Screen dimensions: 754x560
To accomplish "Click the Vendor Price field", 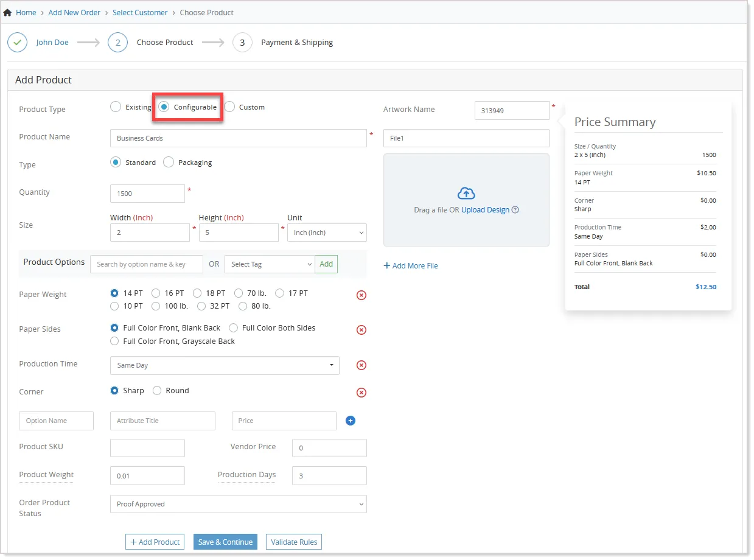I will tap(329, 448).
